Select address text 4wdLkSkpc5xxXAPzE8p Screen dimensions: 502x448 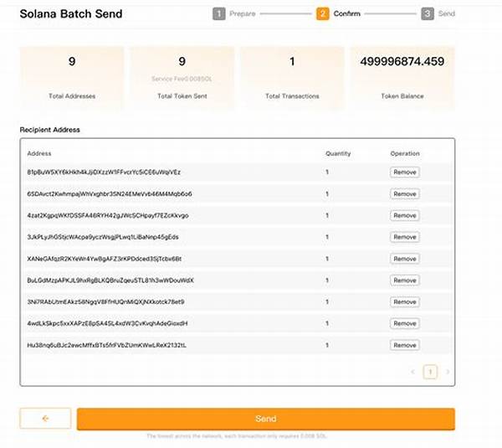[107, 323]
